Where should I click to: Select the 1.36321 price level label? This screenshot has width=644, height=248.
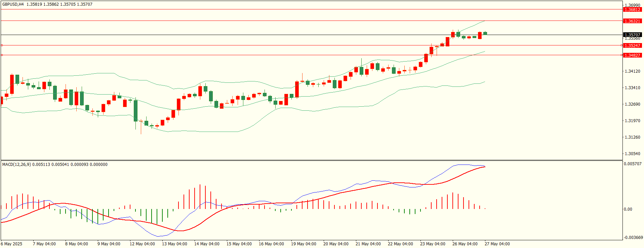pos(632,21)
